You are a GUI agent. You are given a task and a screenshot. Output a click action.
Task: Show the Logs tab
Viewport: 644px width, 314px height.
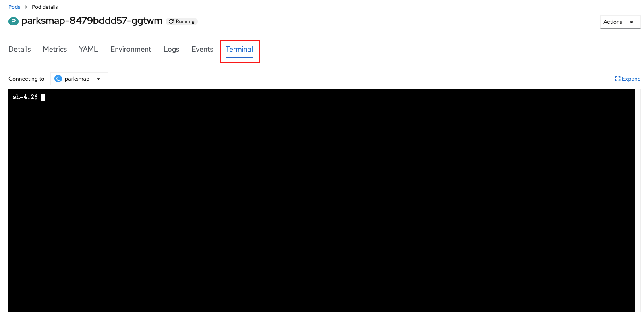171,49
